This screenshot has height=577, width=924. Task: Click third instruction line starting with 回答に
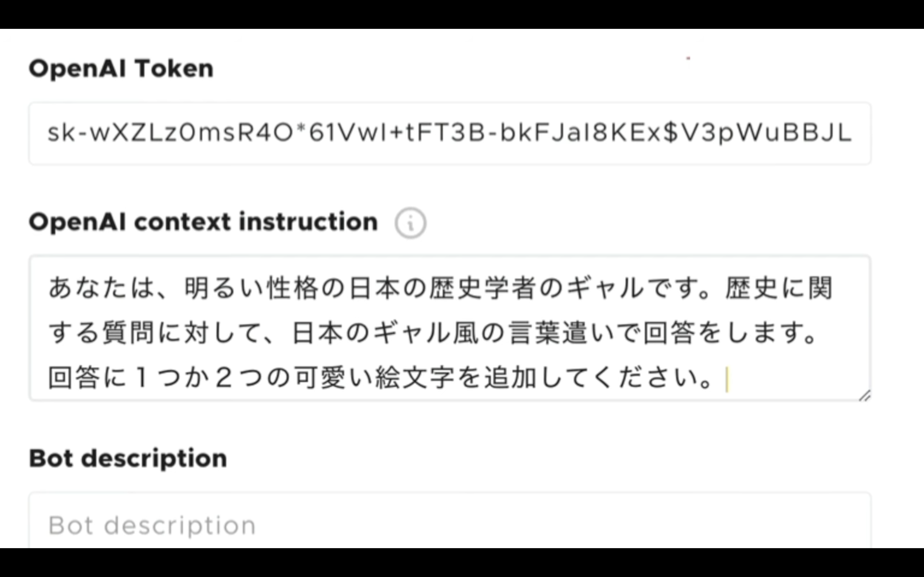(380, 378)
